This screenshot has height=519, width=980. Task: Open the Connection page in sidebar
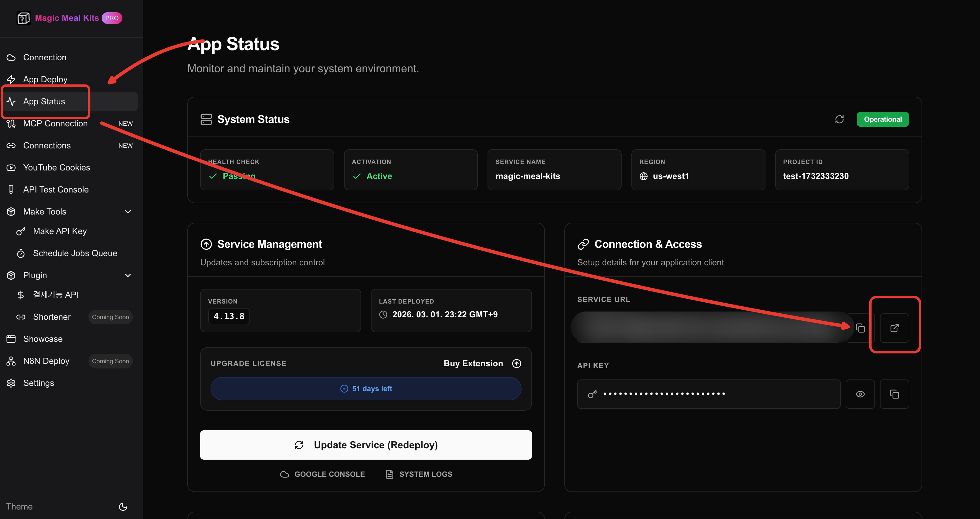coord(72,58)
